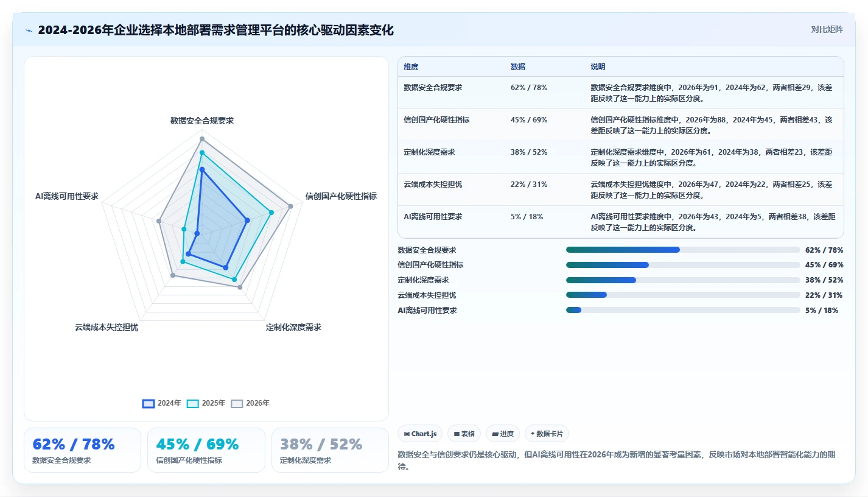Toggle the 2024年 legend item

[162, 403]
